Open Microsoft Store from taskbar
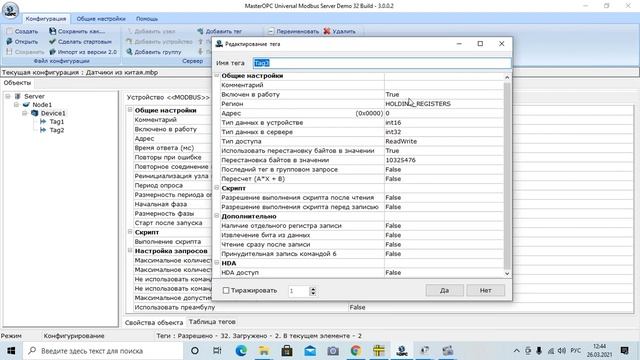640x360 pixels. pos(287,351)
